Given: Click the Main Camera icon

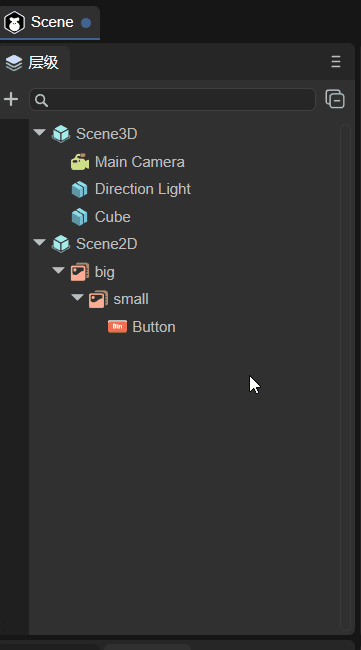Looking at the screenshot, I should (x=80, y=162).
